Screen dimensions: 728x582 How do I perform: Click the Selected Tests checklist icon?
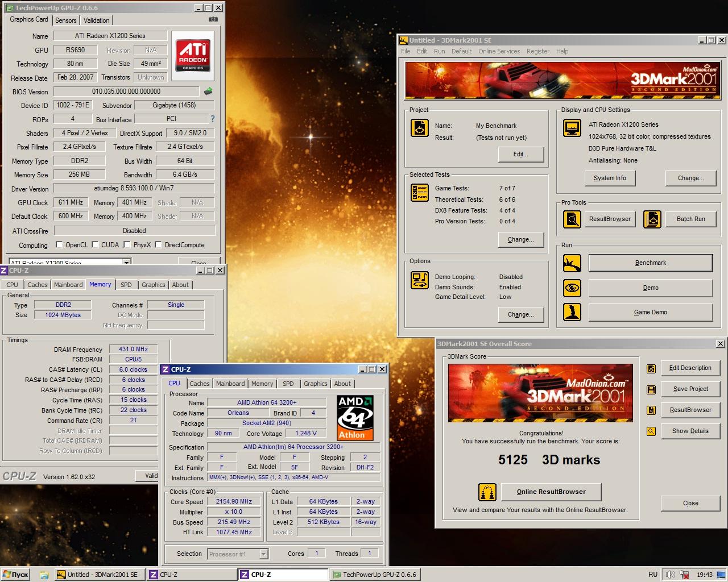(420, 192)
